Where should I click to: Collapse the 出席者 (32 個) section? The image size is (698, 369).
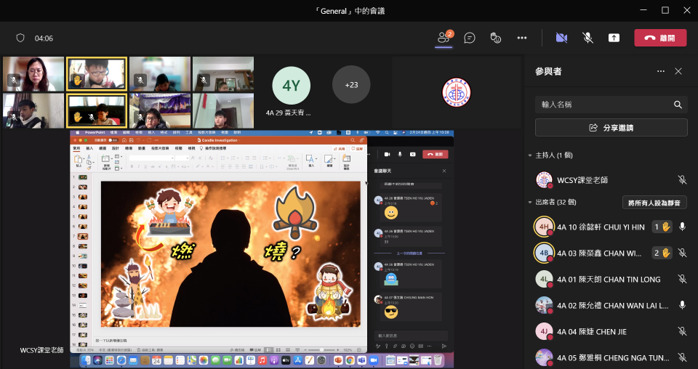pos(530,202)
